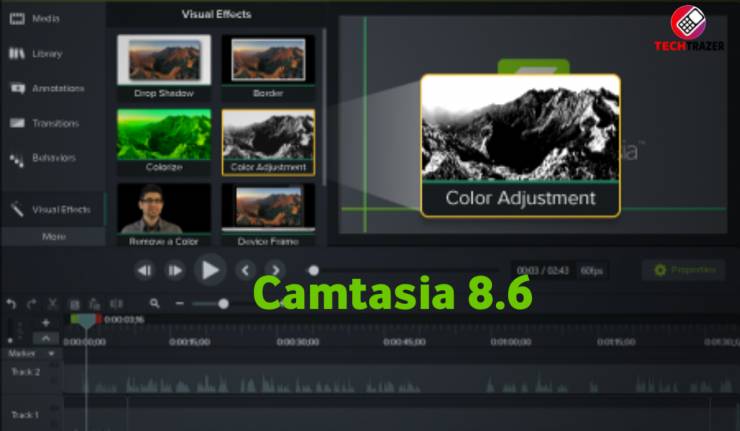Select the Device Frame effect thumbnail
Viewport: 740px width, 431px height.
tap(268, 215)
